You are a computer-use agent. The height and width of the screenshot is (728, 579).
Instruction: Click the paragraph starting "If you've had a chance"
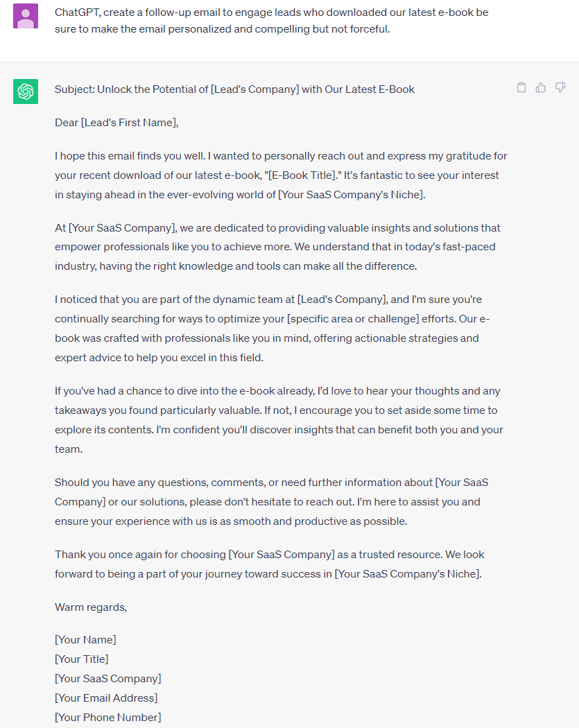277,410
